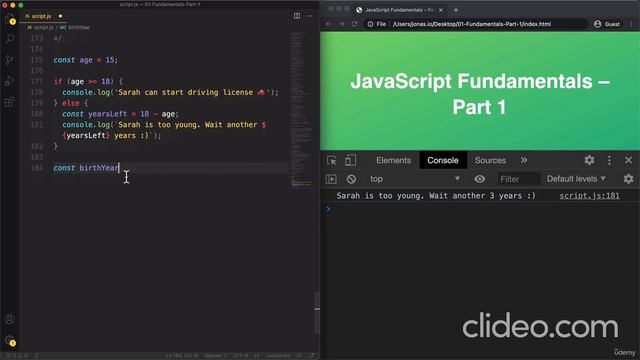Toggle the console sidebar
The image size is (640, 360).
click(x=331, y=179)
